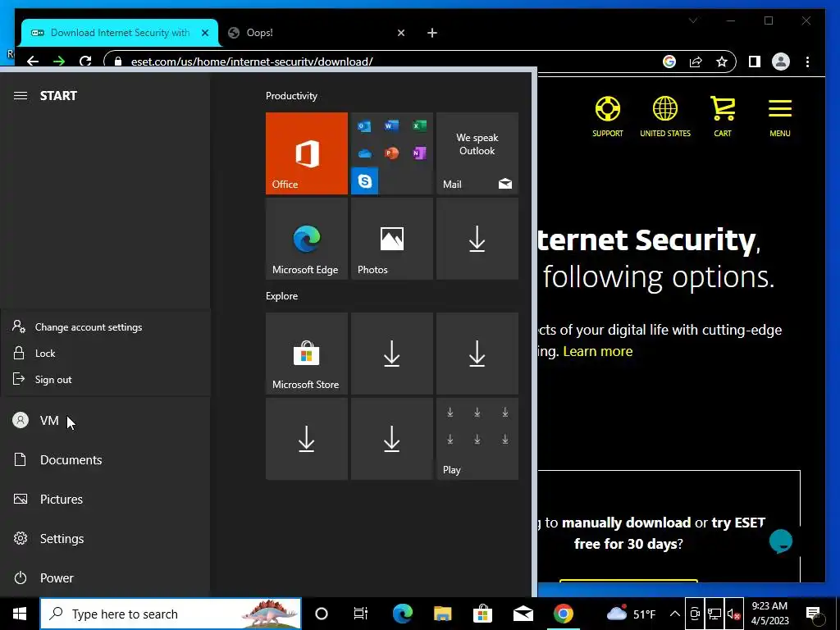Viewport: 840px width, 630px height.
Task: Open Microsoft Store from taskbar
Action: [482, 614]
